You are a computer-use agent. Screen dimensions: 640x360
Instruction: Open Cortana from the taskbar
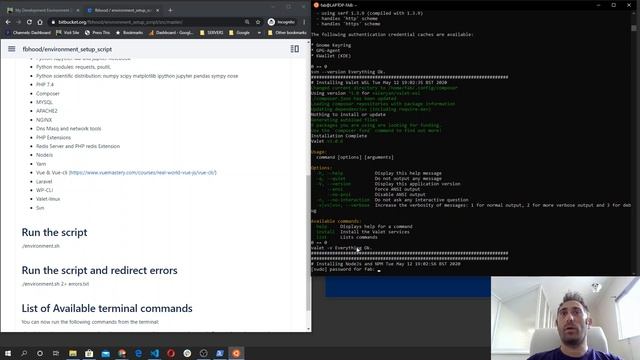coord(40,353)
